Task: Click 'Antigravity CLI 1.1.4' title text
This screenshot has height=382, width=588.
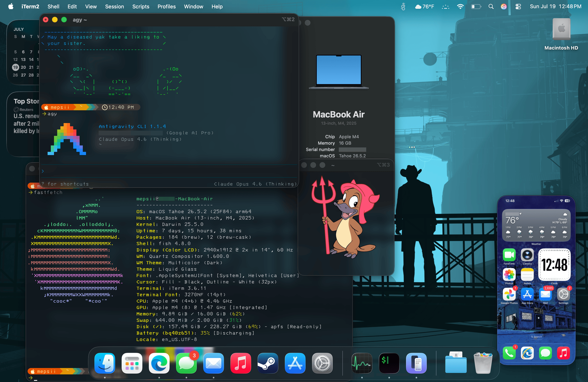Action: [x=132, y=126]
